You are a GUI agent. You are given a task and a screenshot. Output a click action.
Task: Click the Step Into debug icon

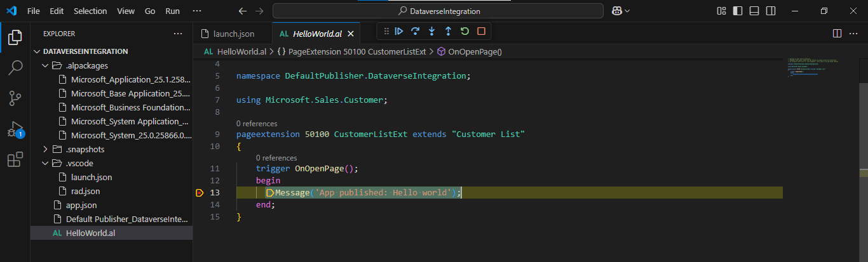click(x=432, y=31)
